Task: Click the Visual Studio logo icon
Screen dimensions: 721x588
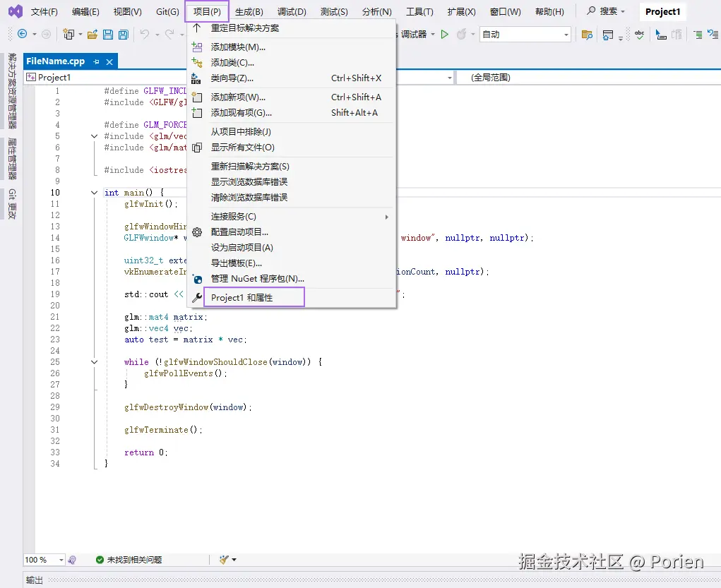Action: point(15,11)
